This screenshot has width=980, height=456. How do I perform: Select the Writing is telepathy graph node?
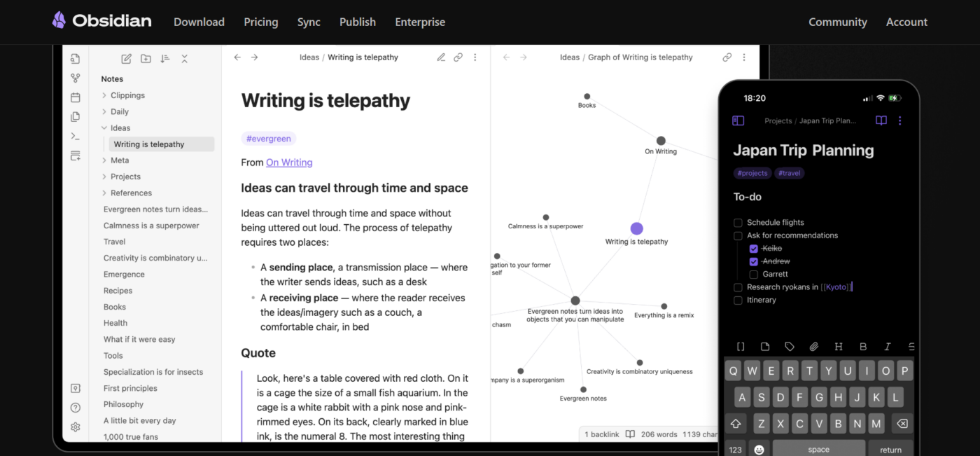(x=636, y=228)
